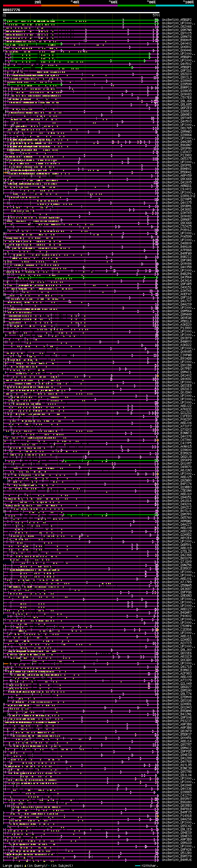Open hit UniRef100_O82066
197x868 pixels.
177,26
